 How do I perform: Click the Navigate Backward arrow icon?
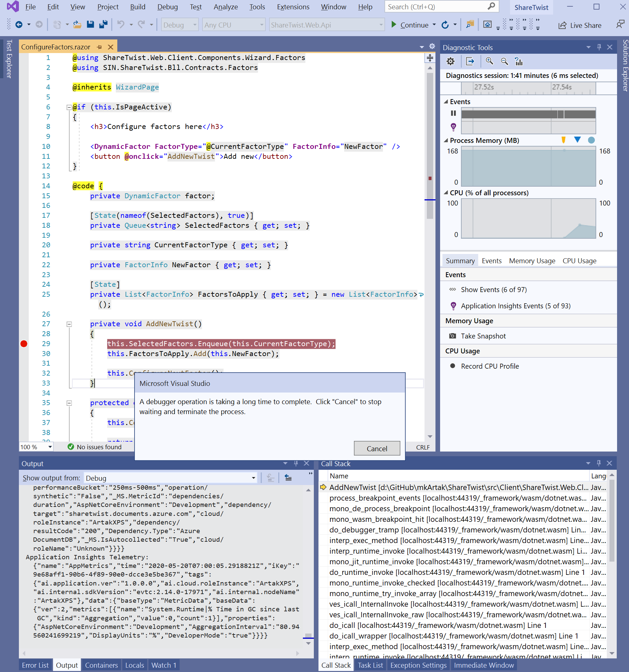click(19, 25)
